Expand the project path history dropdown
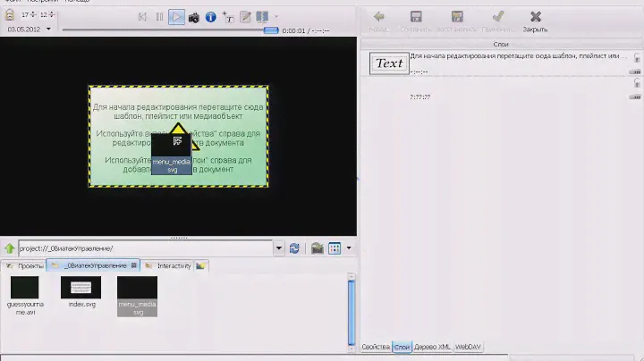The height and width of the screenshot is (361, 644). (279, 248)
